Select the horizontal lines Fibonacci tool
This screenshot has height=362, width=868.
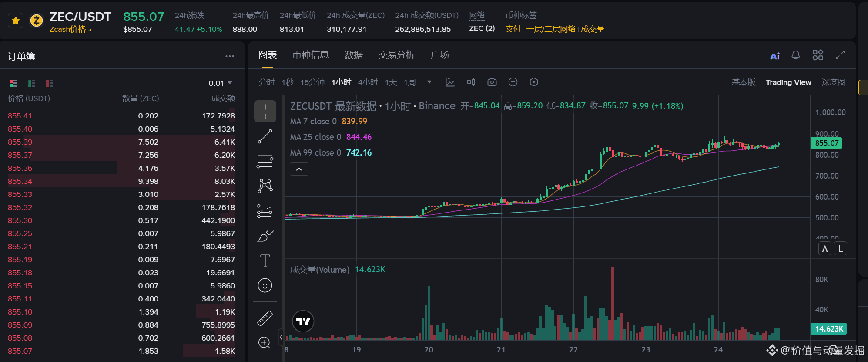pyautogui.click(x=265, y=161)
